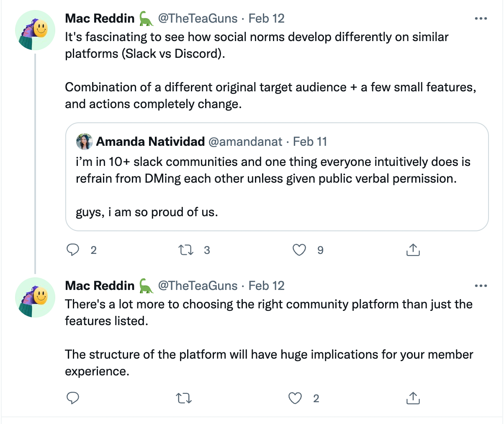Reply to the first Mac Reddin tweet
504x424 pixels.
pyautogui.click(x=73, y=250)
